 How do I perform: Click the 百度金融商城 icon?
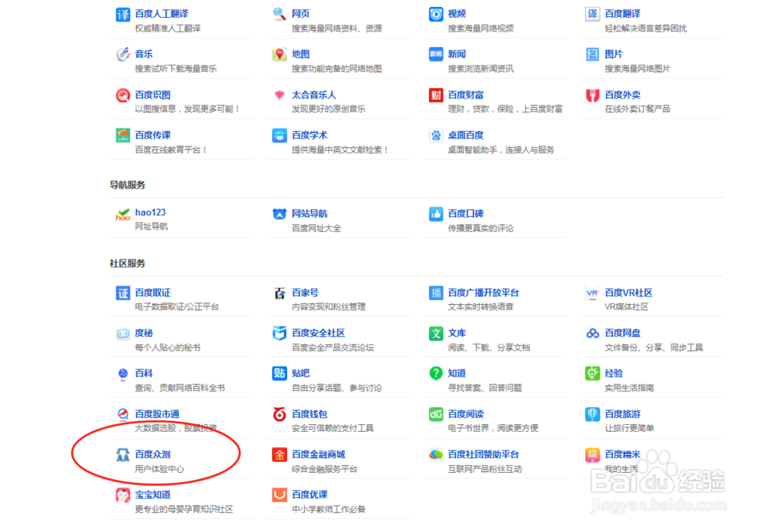pos(280,454)
